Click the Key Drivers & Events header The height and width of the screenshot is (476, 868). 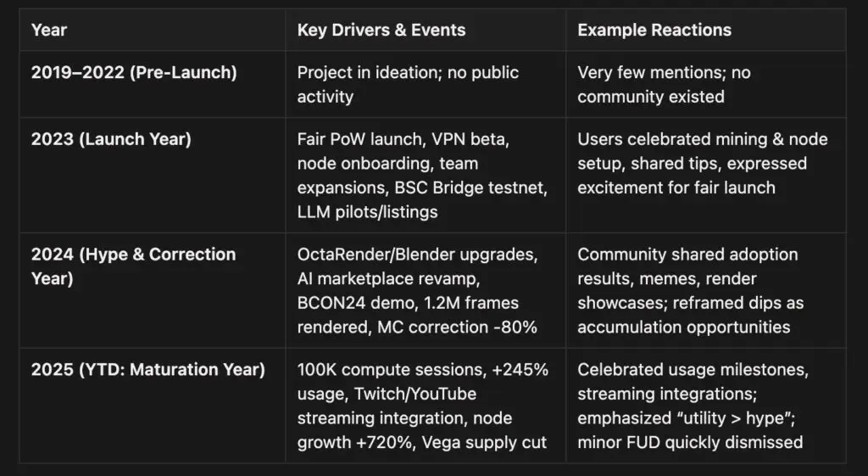point(381,31)
